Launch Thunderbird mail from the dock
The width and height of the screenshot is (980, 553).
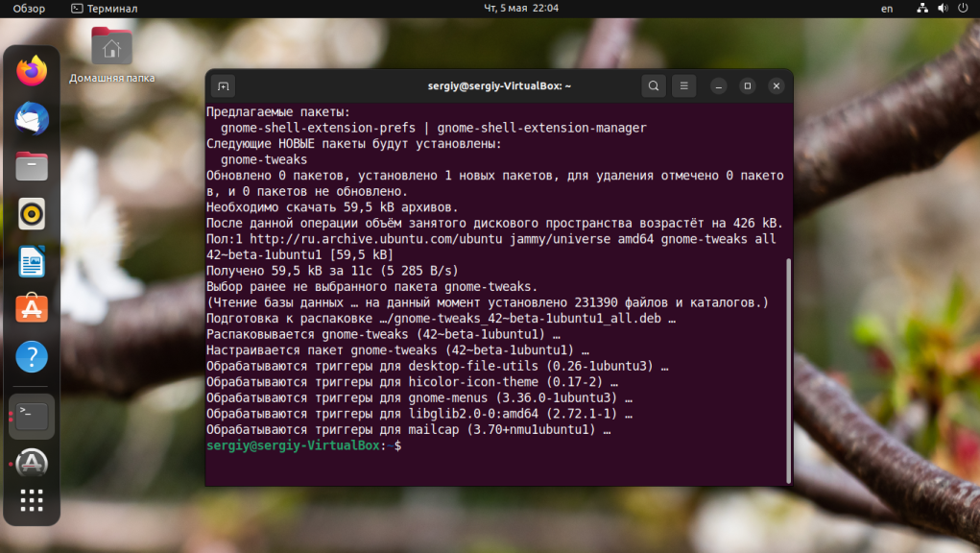coord(32,119)
